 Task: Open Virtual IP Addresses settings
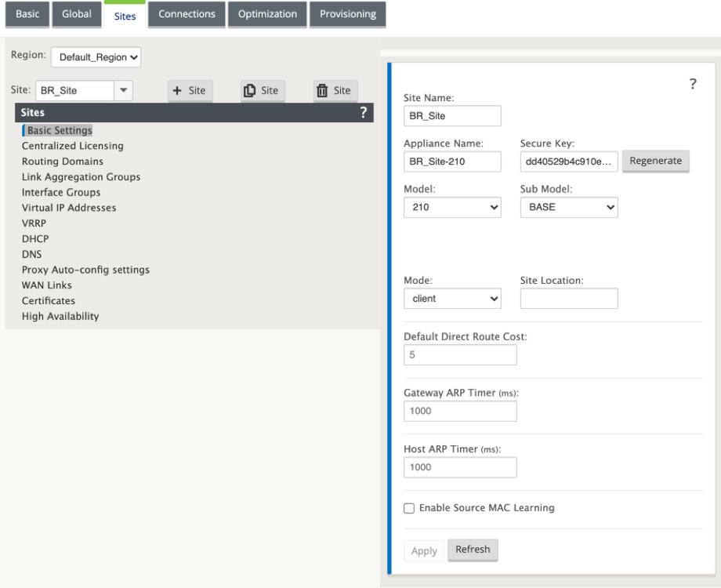pos(69,208)
